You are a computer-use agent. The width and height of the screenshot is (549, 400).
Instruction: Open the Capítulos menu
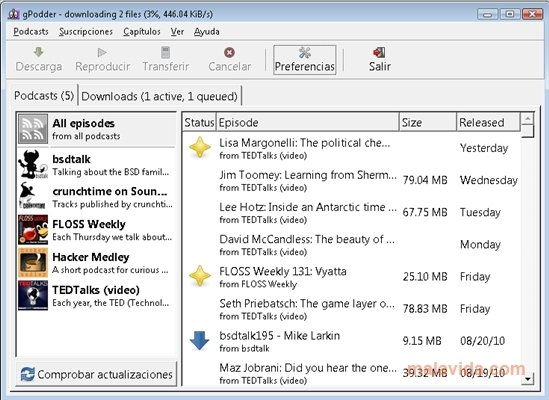[142, 32]
